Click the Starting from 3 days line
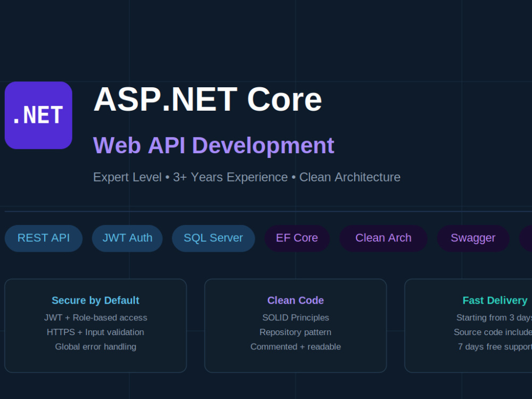The image size is (532, 399). 494,318
